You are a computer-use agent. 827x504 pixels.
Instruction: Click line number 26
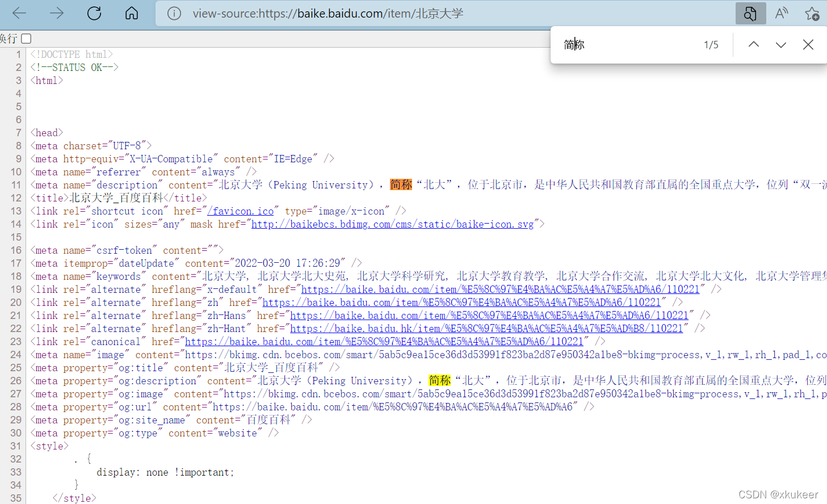click(16, 381)
